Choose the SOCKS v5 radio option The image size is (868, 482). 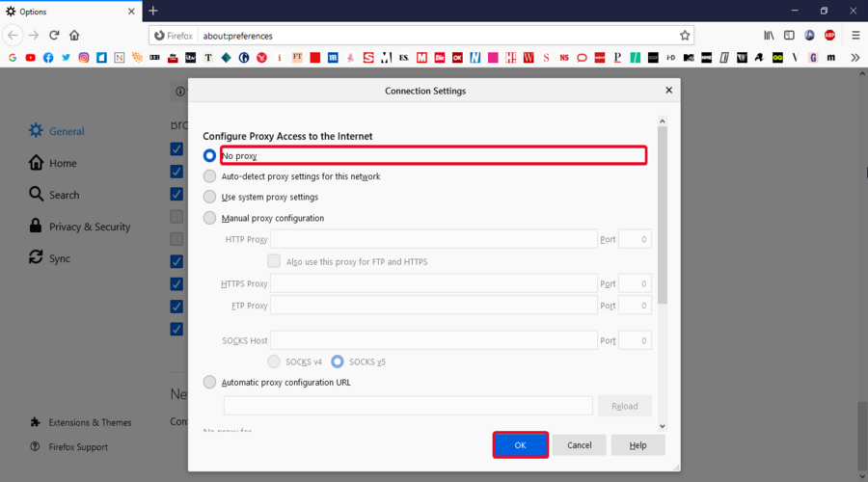[x=338, y=361]
